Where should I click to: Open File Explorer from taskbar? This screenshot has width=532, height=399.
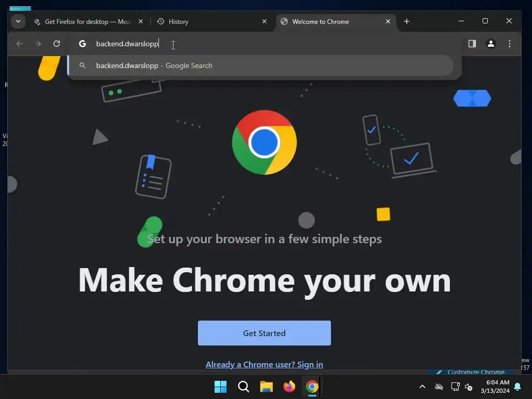pyautogui.click(x=267, y=387)
